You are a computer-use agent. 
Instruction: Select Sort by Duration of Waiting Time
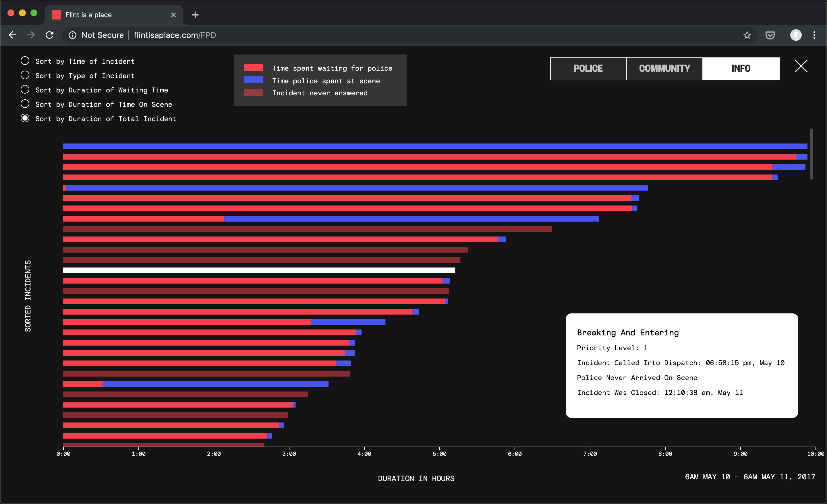(25, 90)
